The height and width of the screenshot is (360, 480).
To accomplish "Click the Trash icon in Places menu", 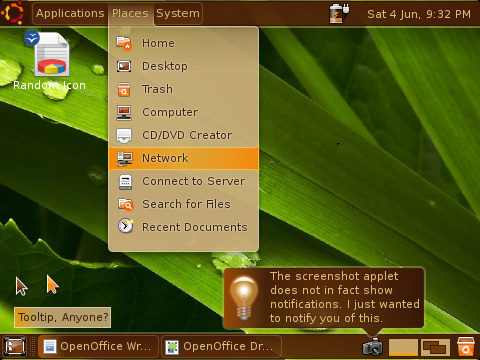I will (x=124, y=89).
